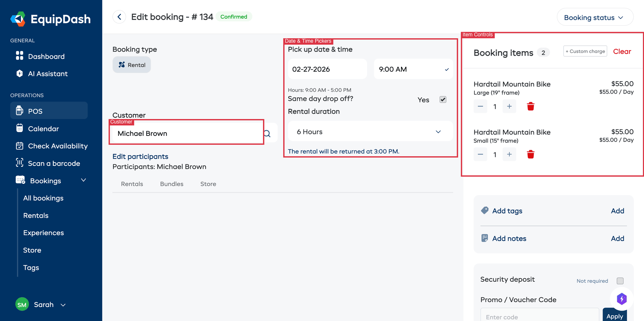Click the Rental booking type chip
The image size is (644, 321).
132,65
